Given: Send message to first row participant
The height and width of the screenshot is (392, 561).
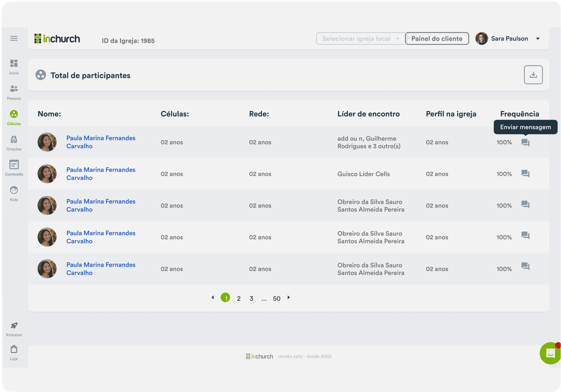Looking at the screenshot, I should point(525,142).
